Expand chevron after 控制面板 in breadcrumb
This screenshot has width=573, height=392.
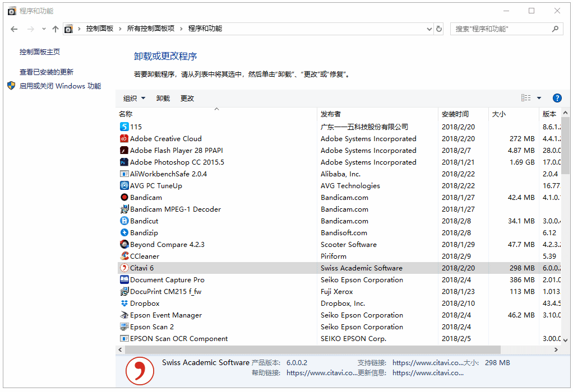tap(120, 29)
